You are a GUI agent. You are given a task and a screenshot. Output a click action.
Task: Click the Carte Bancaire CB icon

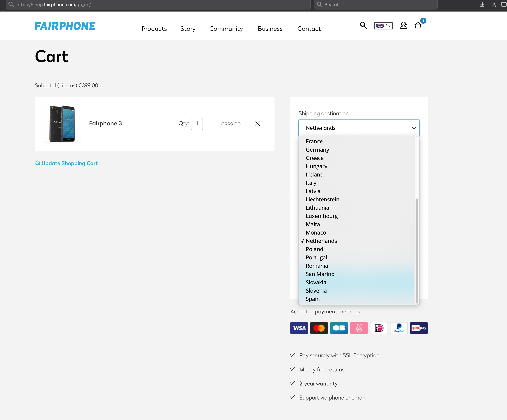(x=339, y=328)
